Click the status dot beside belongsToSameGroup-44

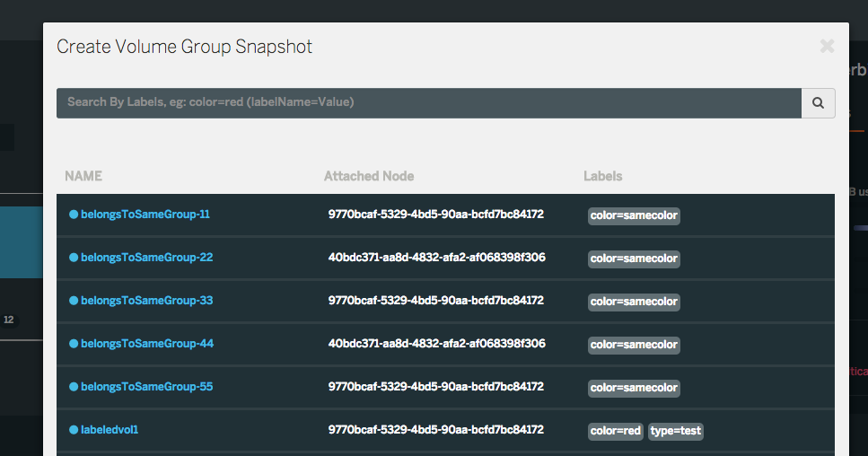(74, 344)
